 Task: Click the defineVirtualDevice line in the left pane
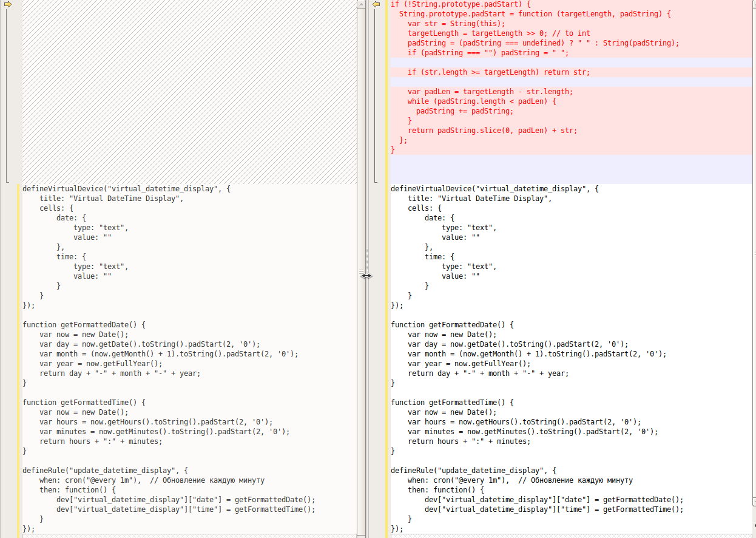126,189
